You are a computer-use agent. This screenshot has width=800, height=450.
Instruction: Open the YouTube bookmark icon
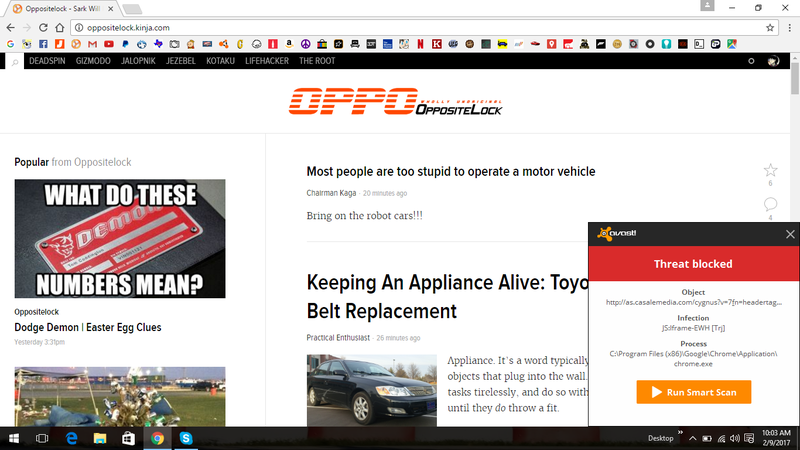coord(109,44)
